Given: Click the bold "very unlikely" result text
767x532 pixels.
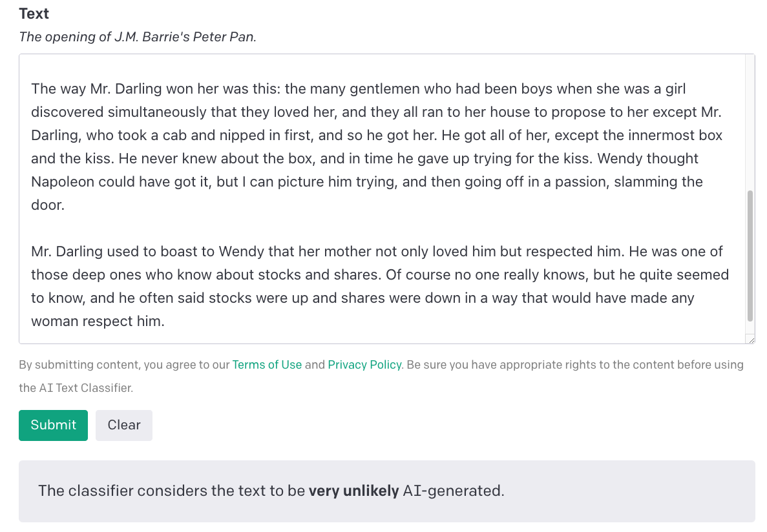Looking at the screenshot, I should (x=353, y=491).
